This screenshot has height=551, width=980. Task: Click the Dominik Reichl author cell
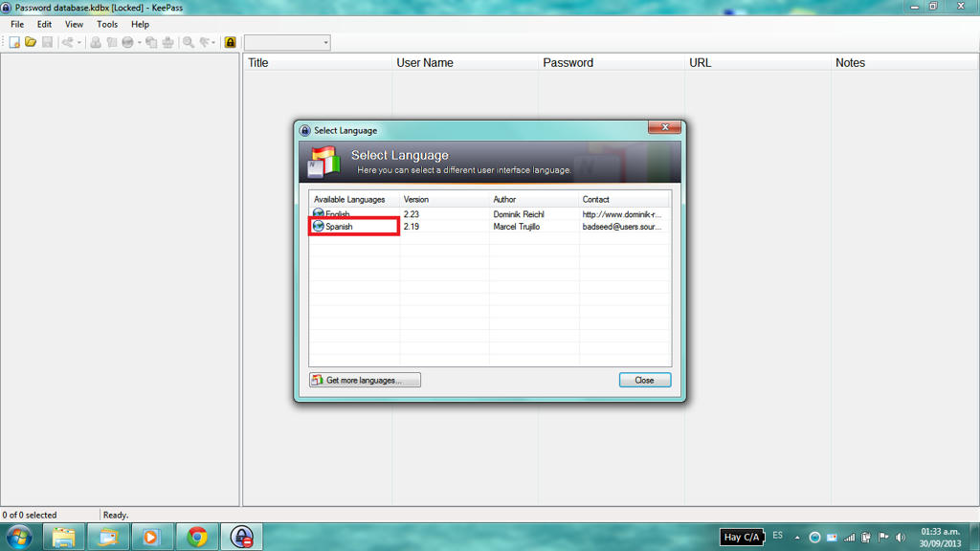[518, 214]
